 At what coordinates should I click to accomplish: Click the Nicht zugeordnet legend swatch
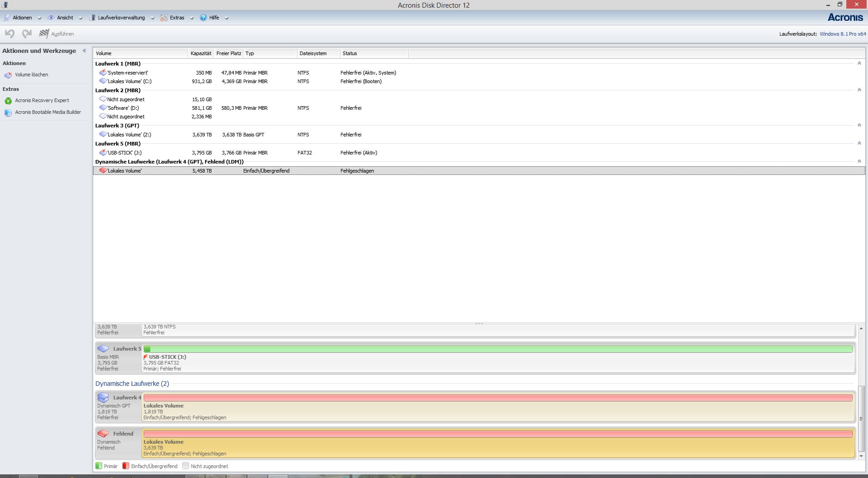tap(185, 466)
